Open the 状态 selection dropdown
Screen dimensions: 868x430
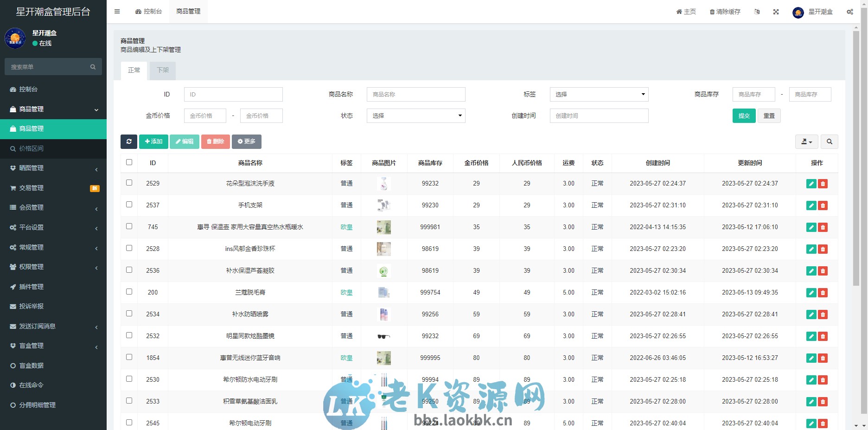pos(415,116)
